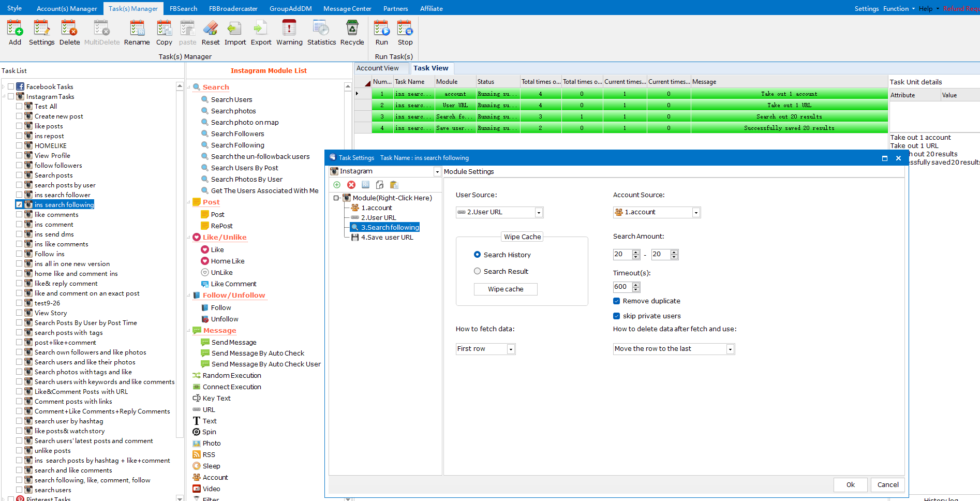Select Sleep module in list

[x=211, y=466]
